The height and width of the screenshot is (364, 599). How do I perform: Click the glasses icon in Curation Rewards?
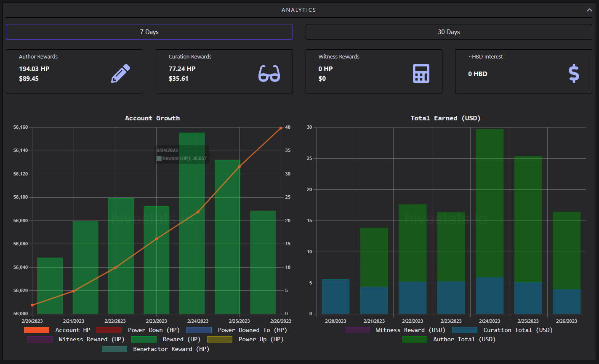coord(269,74)
